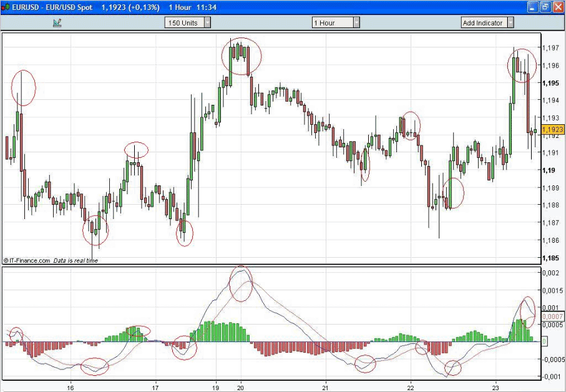The image size is (566, 392).
Task: Click the 0,002 indicator axis label
Action: tap(550, 273)
